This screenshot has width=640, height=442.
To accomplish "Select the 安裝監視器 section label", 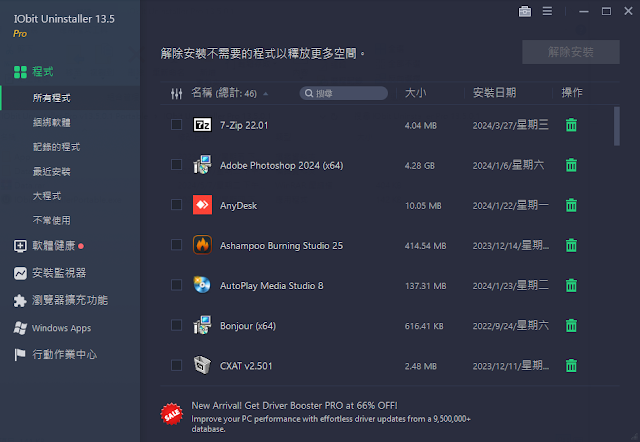I will click(59, 273).
